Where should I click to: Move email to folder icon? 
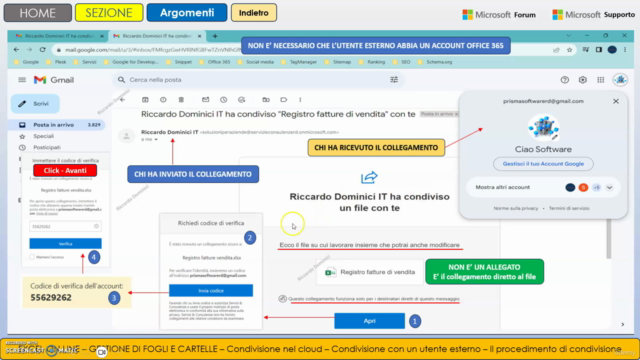266,100
